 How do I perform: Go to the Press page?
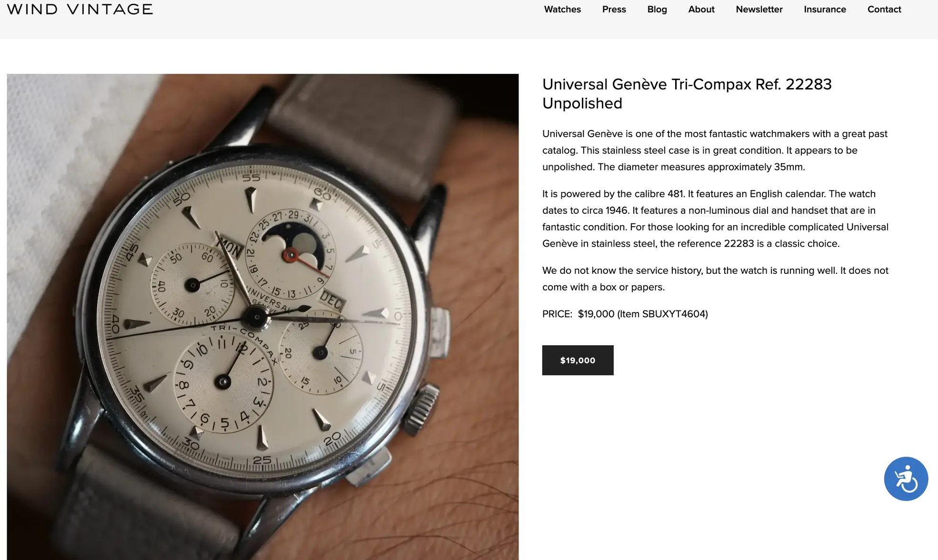coord(614,9)
